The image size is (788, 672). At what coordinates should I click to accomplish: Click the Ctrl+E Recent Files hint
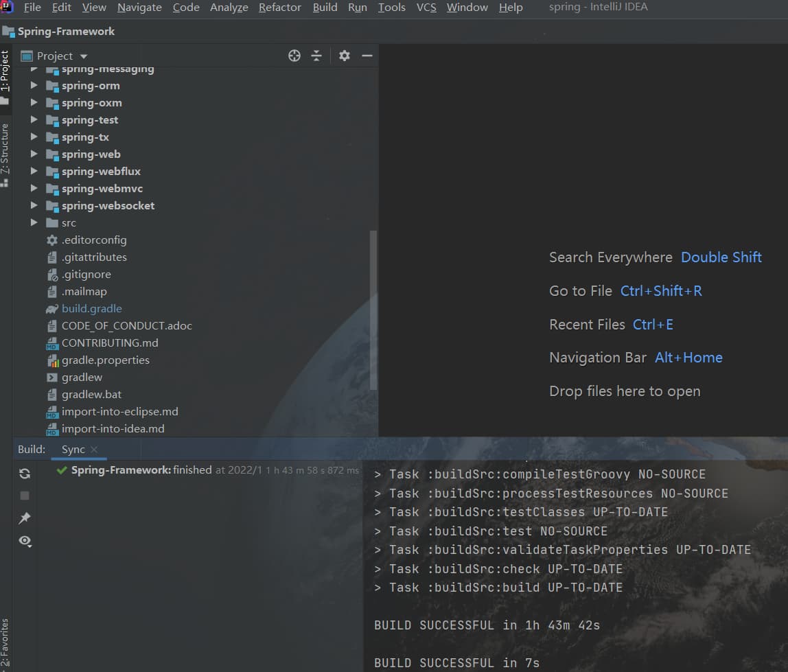pos(653,325)
